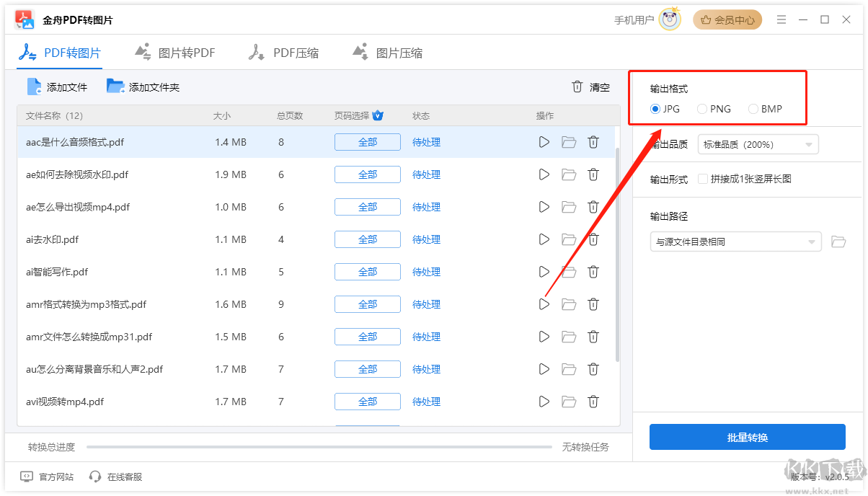Open the output path folder browser icon
This screenshot has width=868, height=496.
(x=838, y=242)
